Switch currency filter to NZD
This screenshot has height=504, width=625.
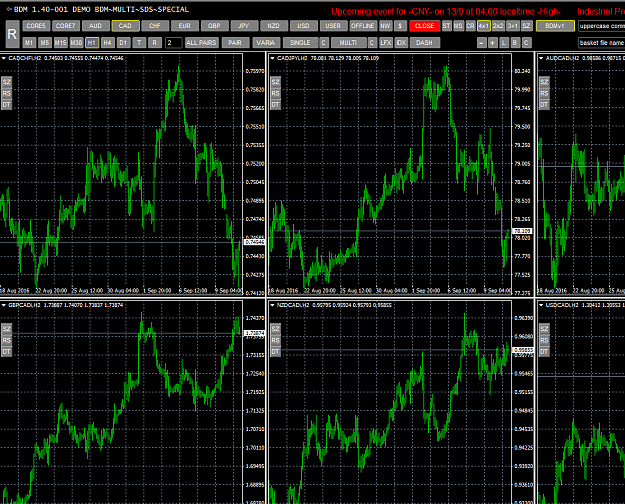tap(274, 26)
